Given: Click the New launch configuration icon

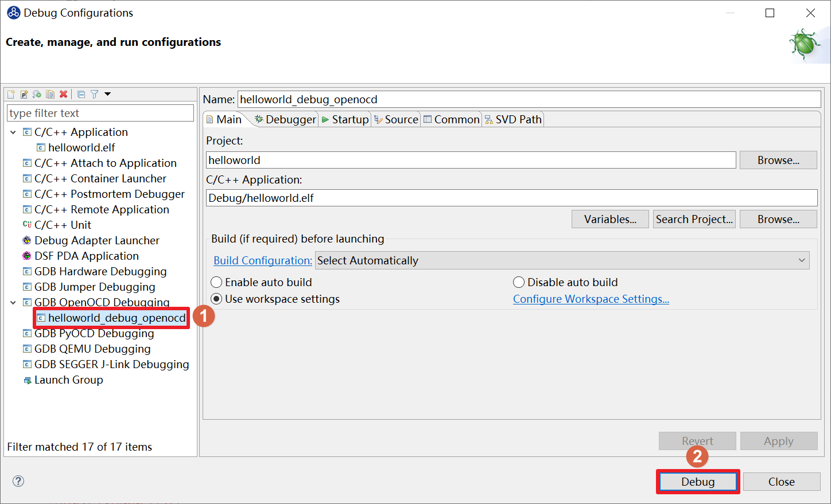Looking at the screenshot, I should click(11, 94).
